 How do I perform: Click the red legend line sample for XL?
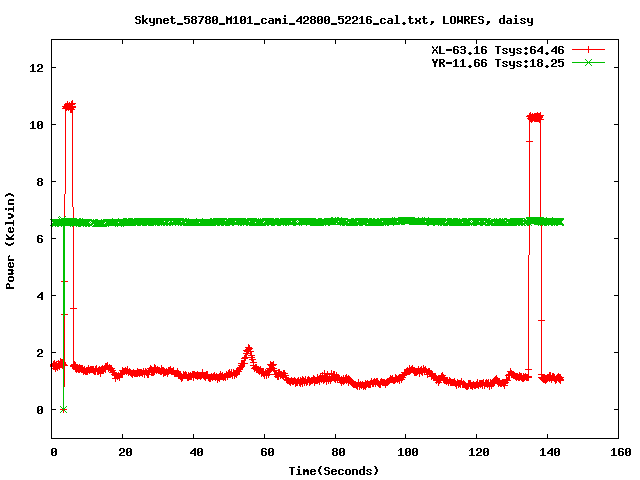click(x=588, y=50)
